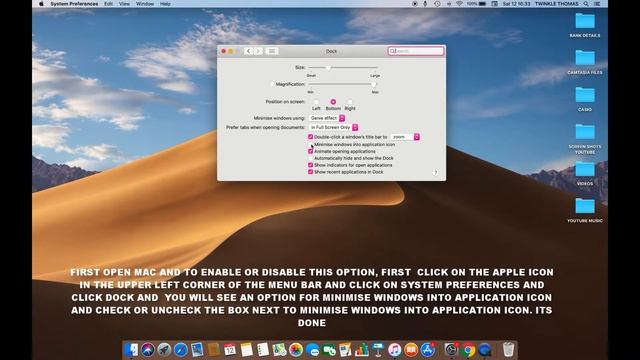Screen dimensions: 640x360
Task: Launch Siri from the Dock
Action: (x=148, y=350)
